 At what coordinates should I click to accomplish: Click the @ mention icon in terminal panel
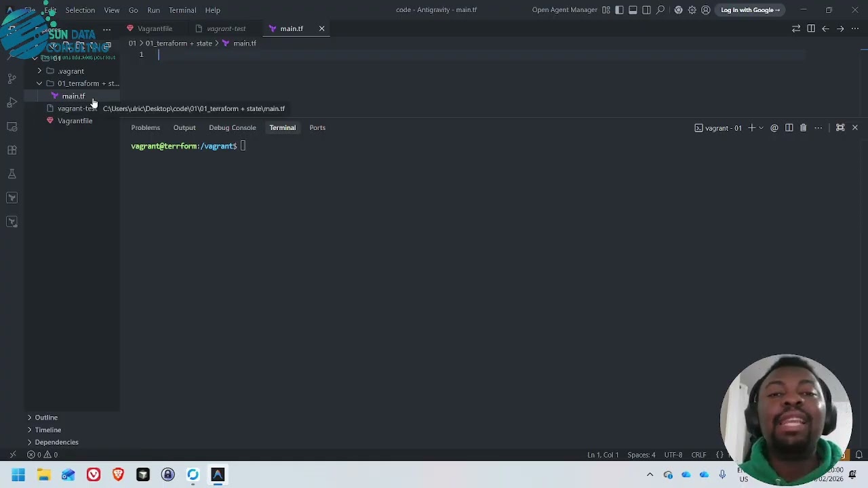click(774, 127)
